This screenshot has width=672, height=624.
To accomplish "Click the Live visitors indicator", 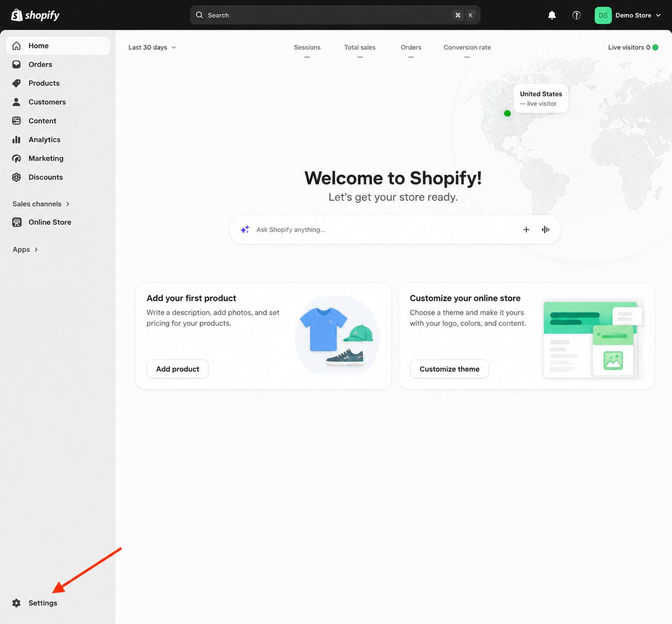I will pos(633,47).
